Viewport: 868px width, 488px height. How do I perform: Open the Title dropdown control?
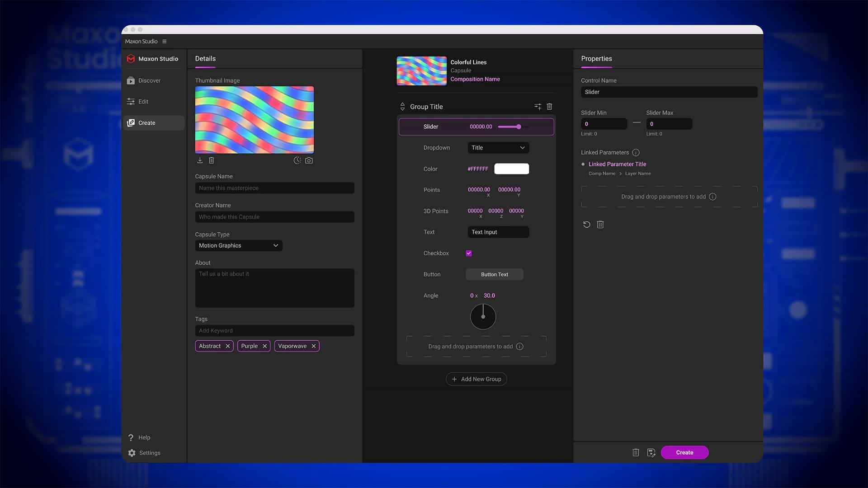pos(498,148)
